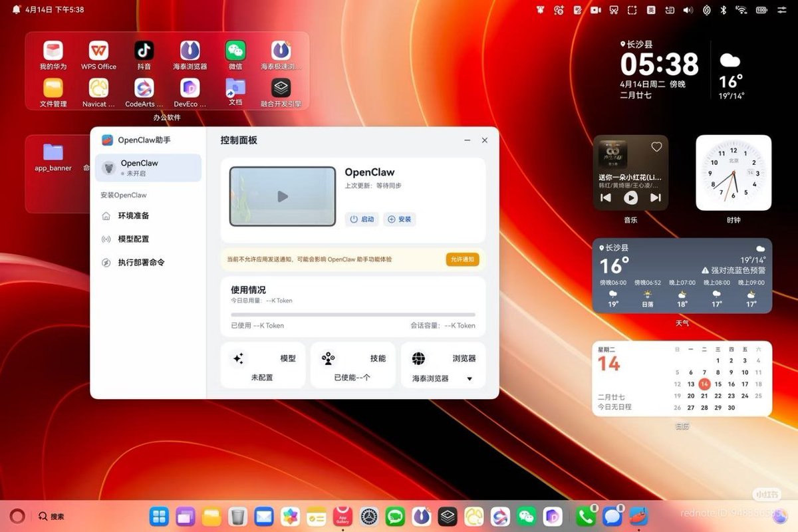The image size is (798, 532).
Task: Go to previous track in music widget
Action: (x=606, y=198)
